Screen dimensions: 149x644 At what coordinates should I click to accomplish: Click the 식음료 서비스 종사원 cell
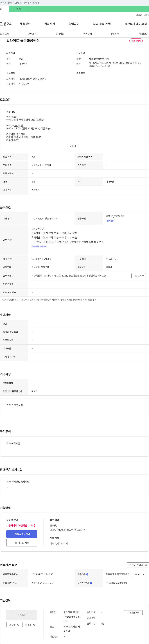coord(41,165)
